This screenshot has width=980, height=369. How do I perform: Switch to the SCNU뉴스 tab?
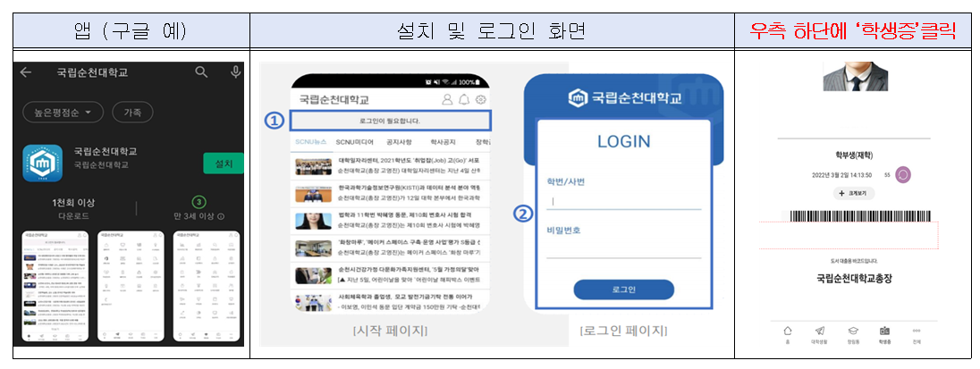tap(310, 142)
